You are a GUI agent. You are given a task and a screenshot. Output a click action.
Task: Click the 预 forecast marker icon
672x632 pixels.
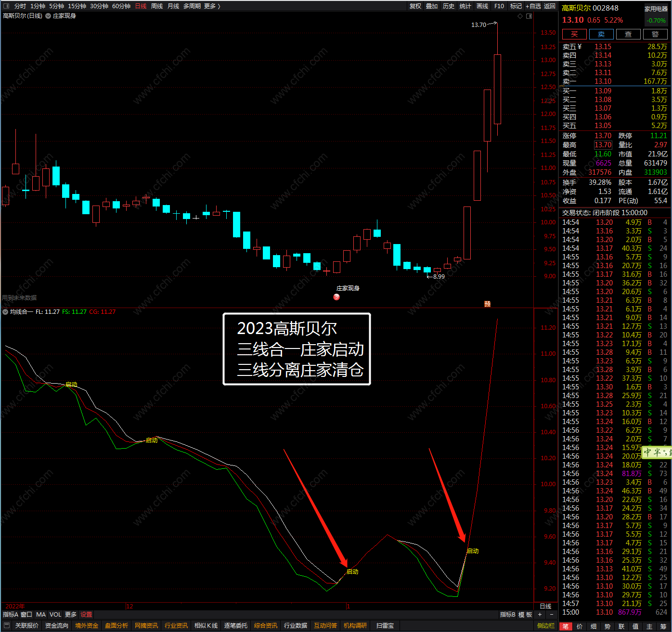(x=487, y=304)
